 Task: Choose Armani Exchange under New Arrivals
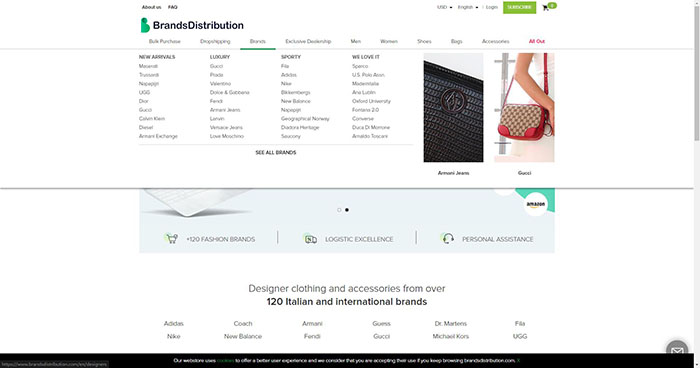click(158, 136)
